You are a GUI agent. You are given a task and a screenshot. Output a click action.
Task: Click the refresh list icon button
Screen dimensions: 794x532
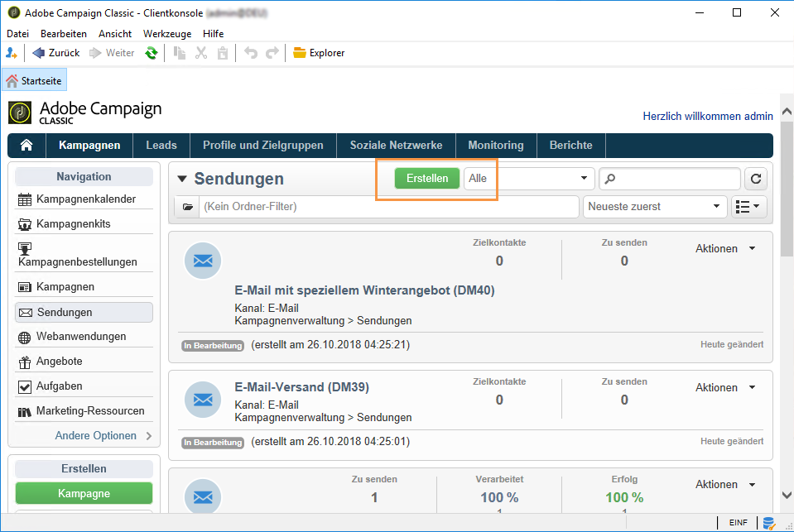[x=756, y=179]
